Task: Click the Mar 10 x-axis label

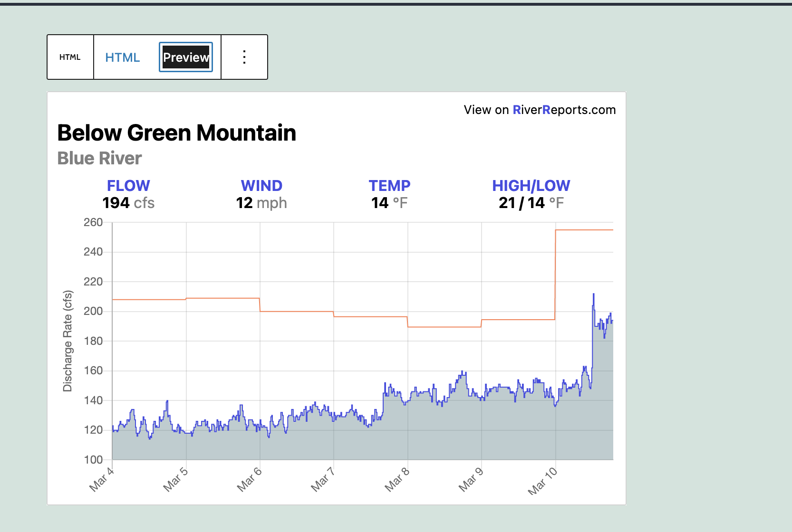Action: click(542, 481)
